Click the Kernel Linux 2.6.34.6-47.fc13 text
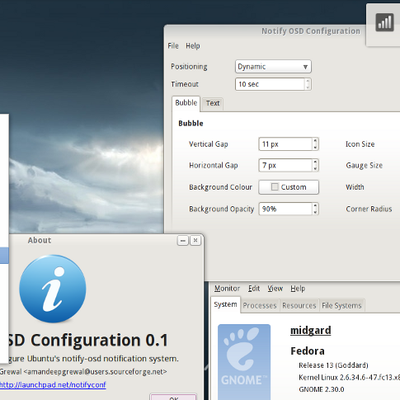 pos(349,378)
